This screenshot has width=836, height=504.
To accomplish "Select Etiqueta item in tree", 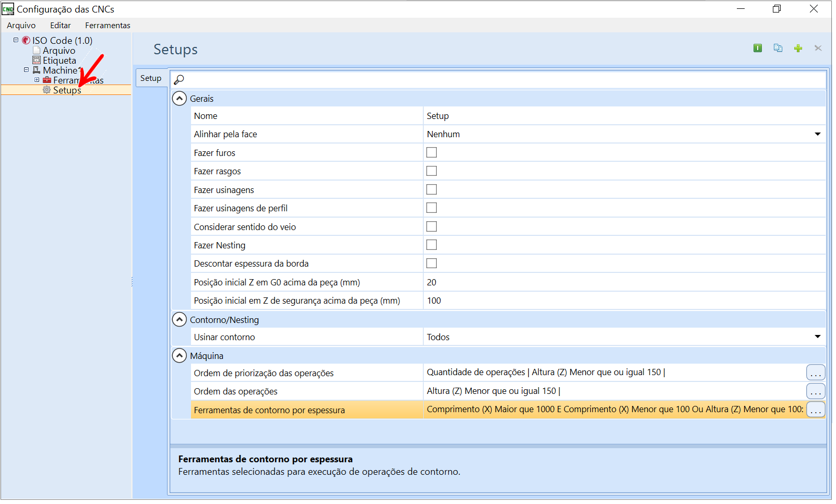I will [x=59, y=60].
